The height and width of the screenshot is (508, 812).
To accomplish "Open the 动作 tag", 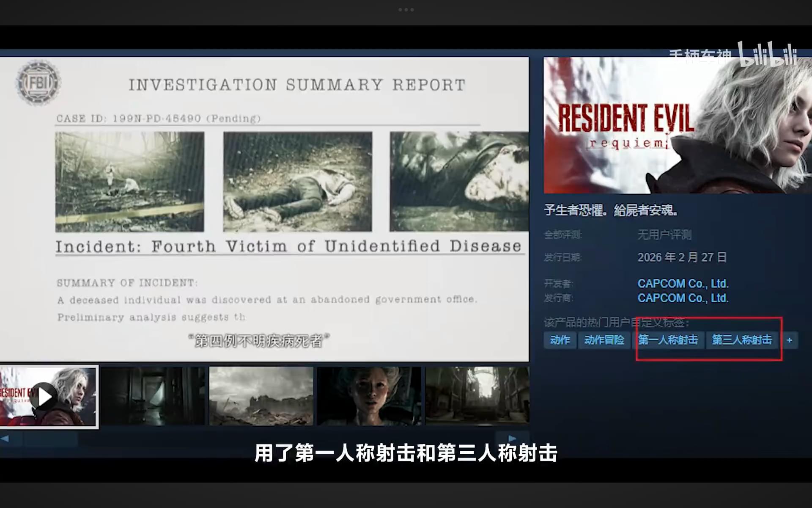I will pos(560,340).
